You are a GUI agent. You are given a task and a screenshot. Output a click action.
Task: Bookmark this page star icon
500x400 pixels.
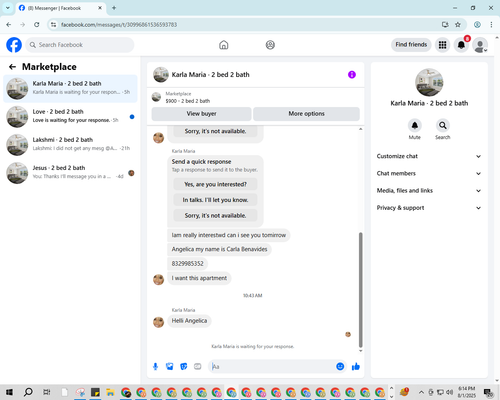pyautogui.click(x=458, y=25)
